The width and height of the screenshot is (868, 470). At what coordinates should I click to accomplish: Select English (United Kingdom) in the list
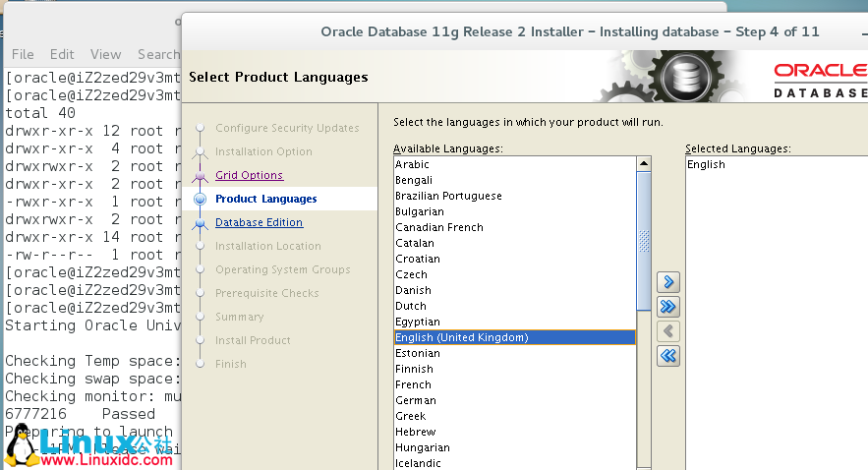(515, 337)
